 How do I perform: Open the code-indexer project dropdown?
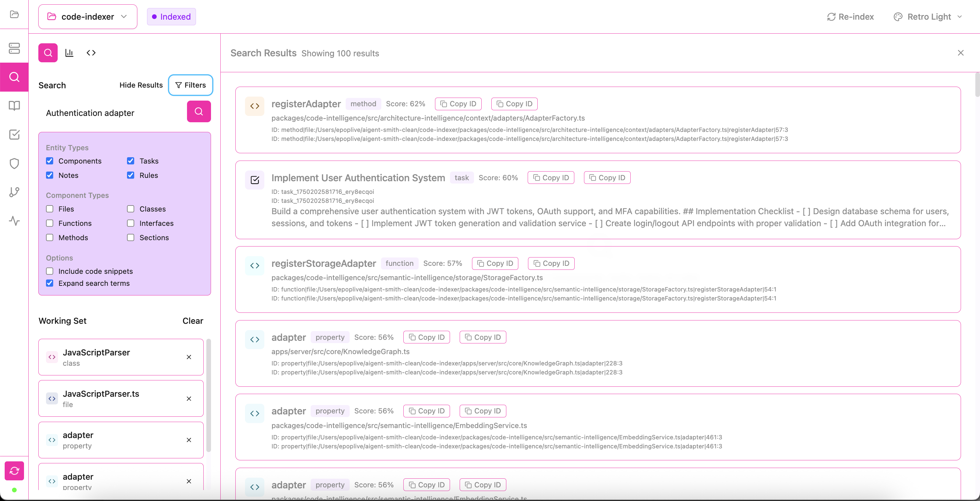tap(87, 17)
